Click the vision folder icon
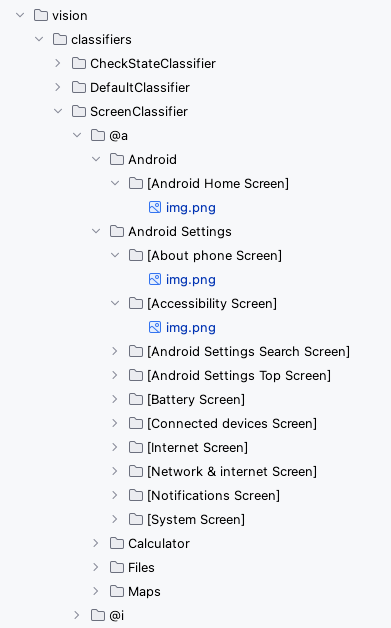This screenshot has height=628, width=391. pyautogui.click(x=41, y=15)
